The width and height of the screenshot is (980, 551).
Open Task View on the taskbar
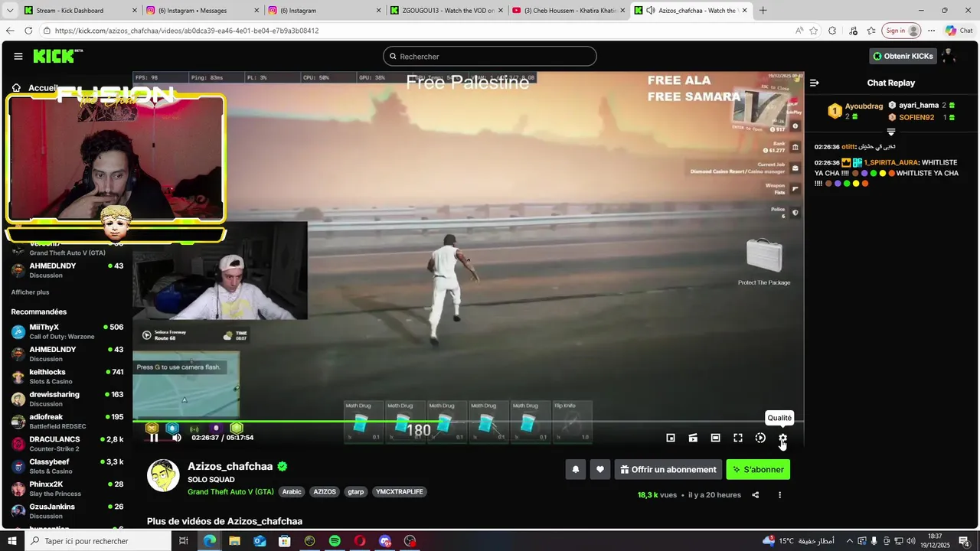(184, 541)
